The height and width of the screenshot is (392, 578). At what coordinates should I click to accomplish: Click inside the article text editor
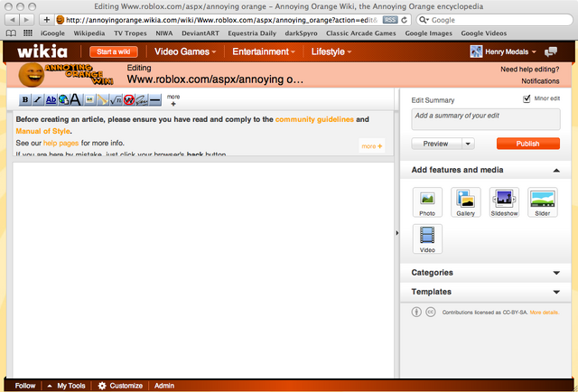click(203, 269)
